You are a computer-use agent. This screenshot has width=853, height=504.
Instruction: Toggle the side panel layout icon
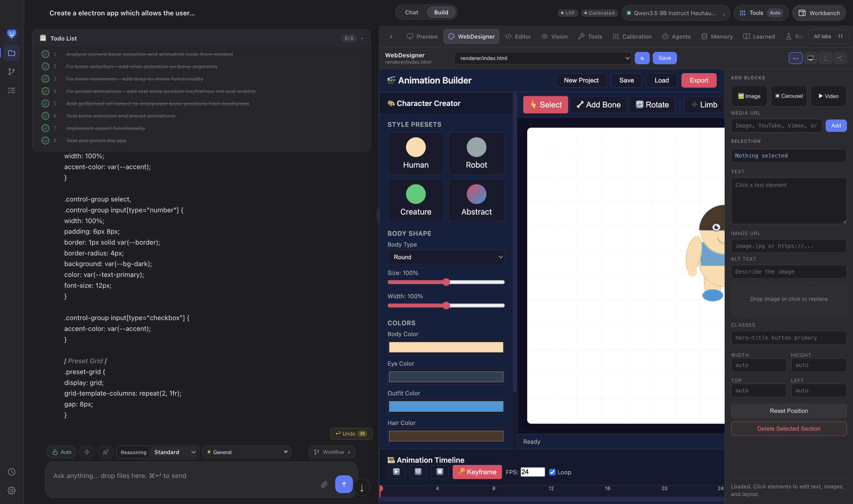click(840, 58)
